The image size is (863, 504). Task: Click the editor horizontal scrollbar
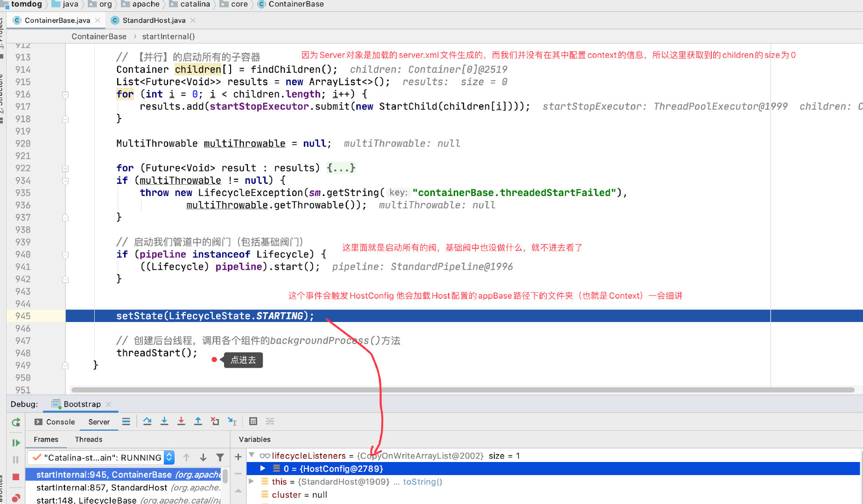click(x=462, y=390)
